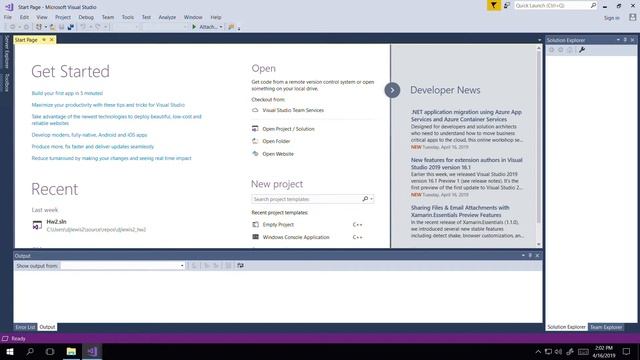Open the document tab list dropdown arrow
The image size is (640, 360).
point(539,40)
